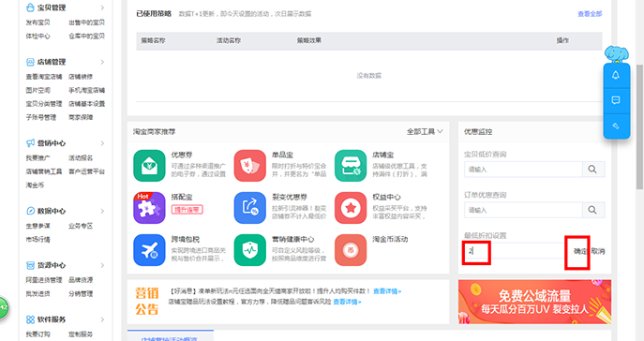Open the 搭配宝 Hot puzzle icon
The width and height of the screenshot is (644, 341).
[149, 208]
